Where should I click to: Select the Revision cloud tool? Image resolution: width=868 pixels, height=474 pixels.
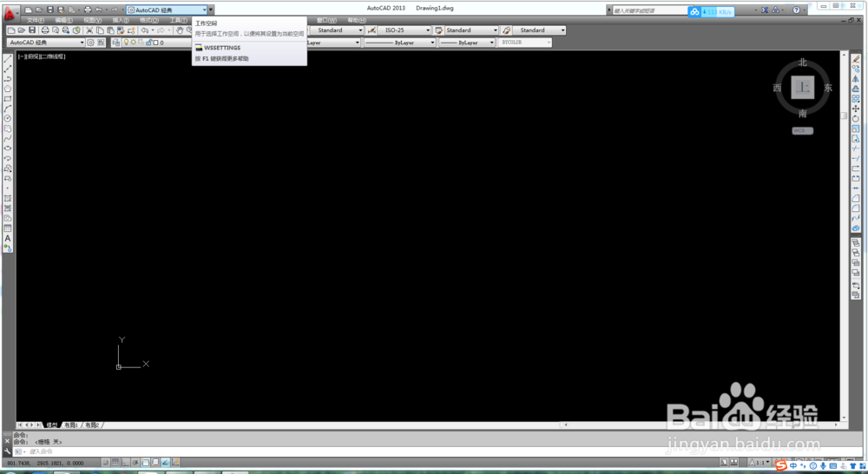click(x=8, y=128)
